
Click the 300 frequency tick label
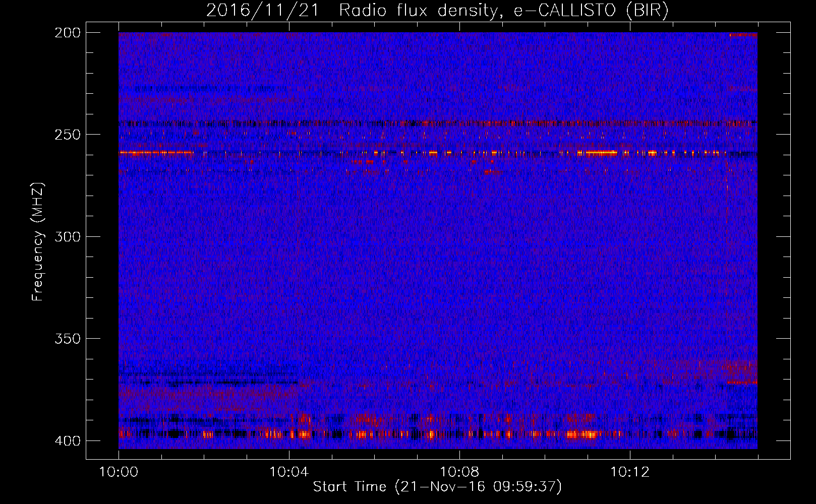[68, 236]
